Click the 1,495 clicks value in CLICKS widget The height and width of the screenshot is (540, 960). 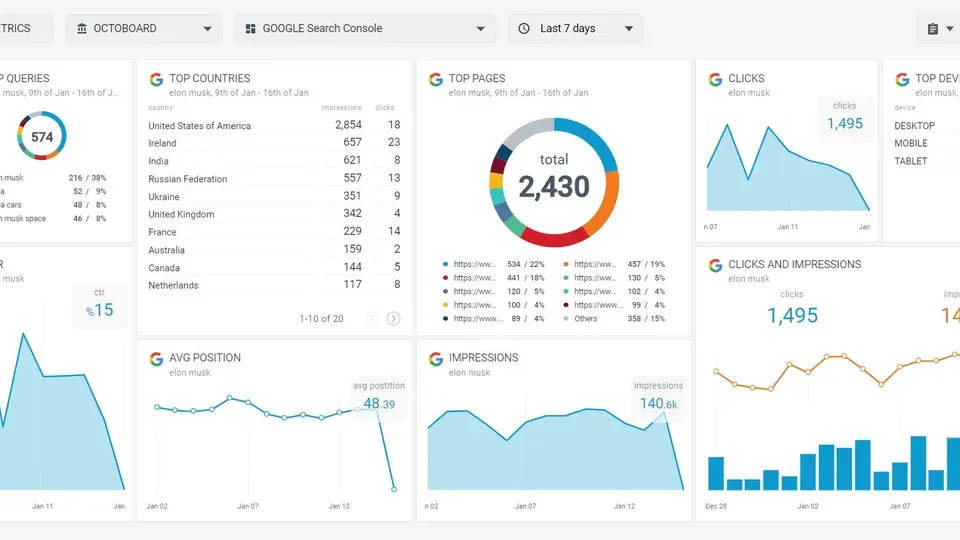pos(845,123)
